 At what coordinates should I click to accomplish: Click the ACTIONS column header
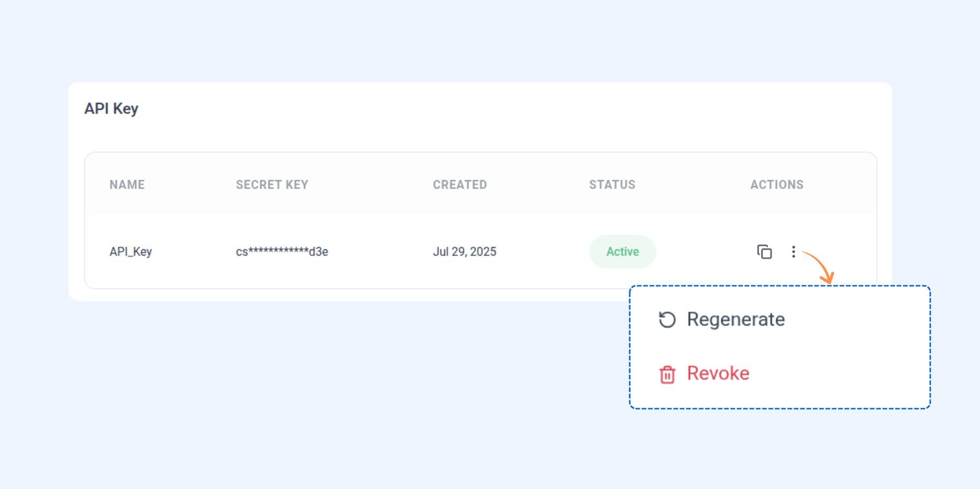click(x=777, y=185)
